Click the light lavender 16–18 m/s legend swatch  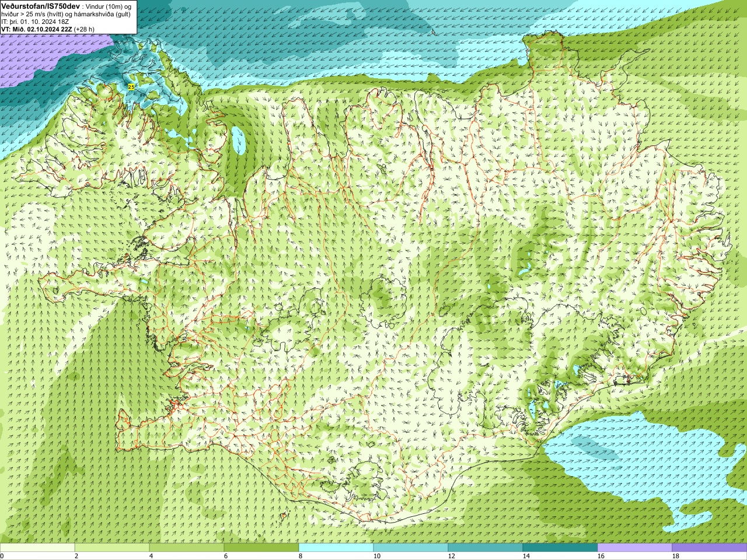click(635, 548)
